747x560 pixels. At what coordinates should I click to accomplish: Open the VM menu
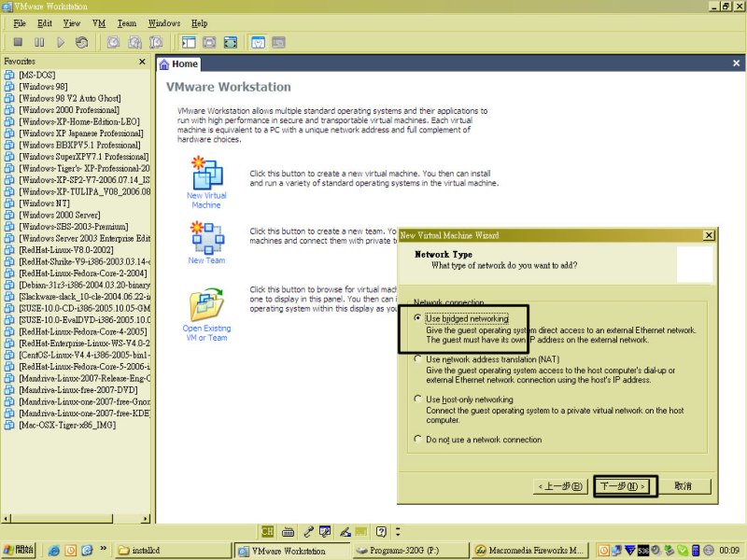99,23
